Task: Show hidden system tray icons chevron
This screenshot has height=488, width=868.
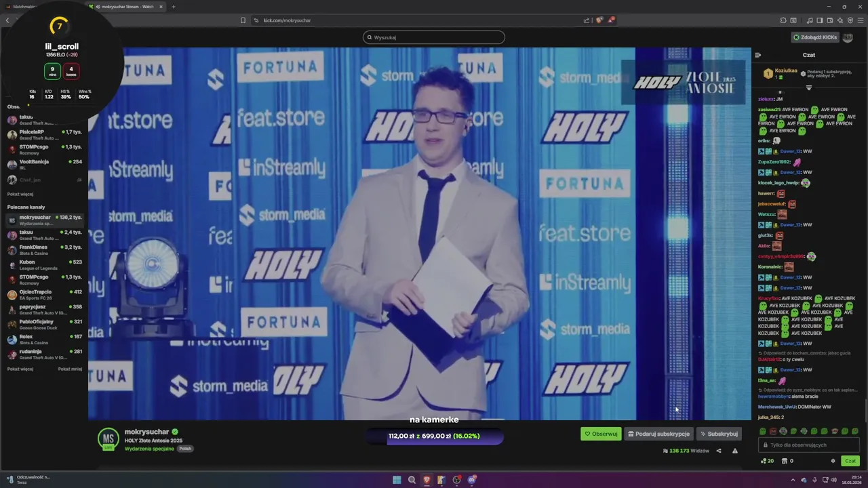Action: [x=793, y=480]
